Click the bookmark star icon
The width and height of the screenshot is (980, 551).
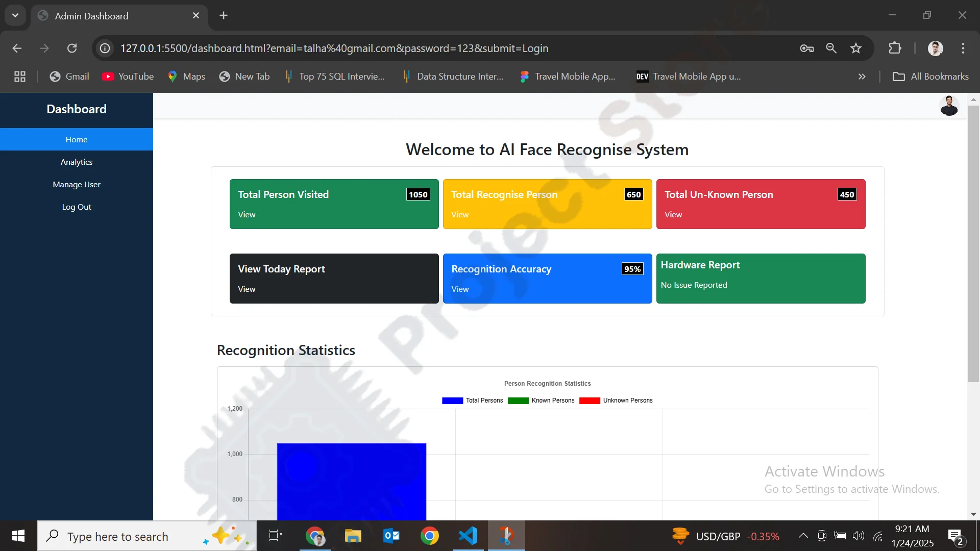pyautogui.click(x=856, y=48)
